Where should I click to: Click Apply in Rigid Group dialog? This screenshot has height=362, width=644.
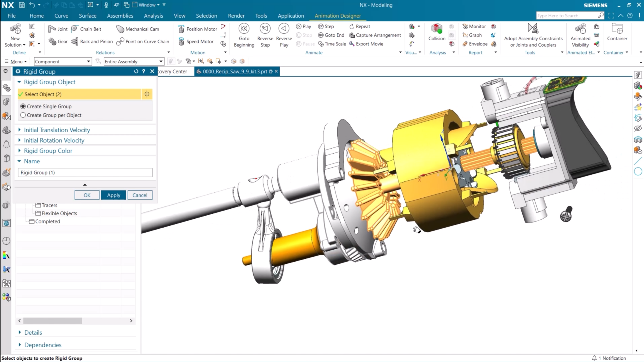click(113, 195)
